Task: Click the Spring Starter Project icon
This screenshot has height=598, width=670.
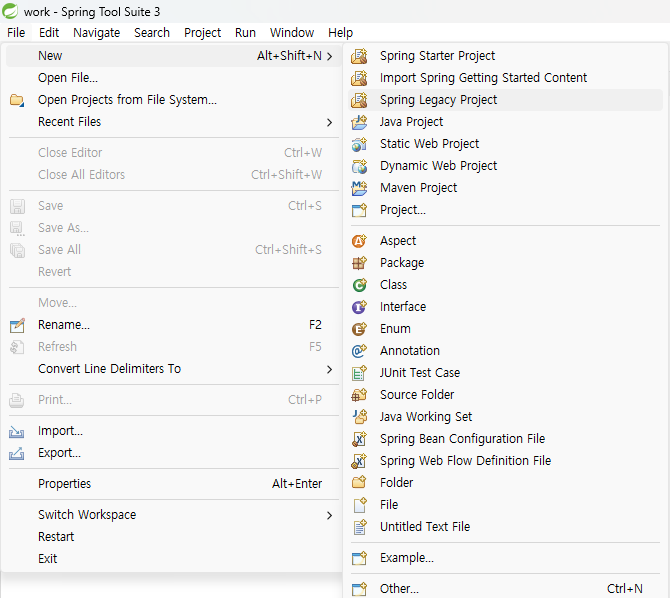Action: click(359, 56)
